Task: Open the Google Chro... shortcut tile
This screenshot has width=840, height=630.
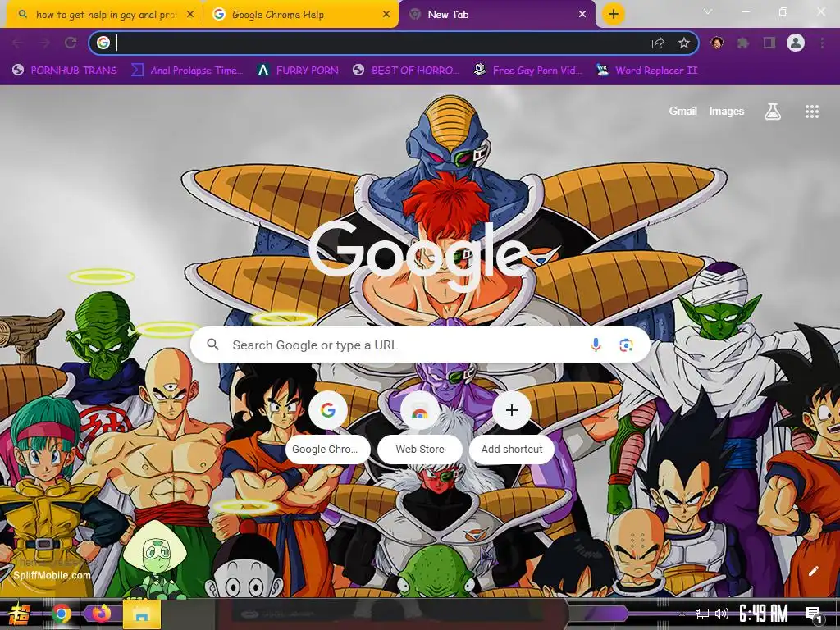Action: click(328, 426)
